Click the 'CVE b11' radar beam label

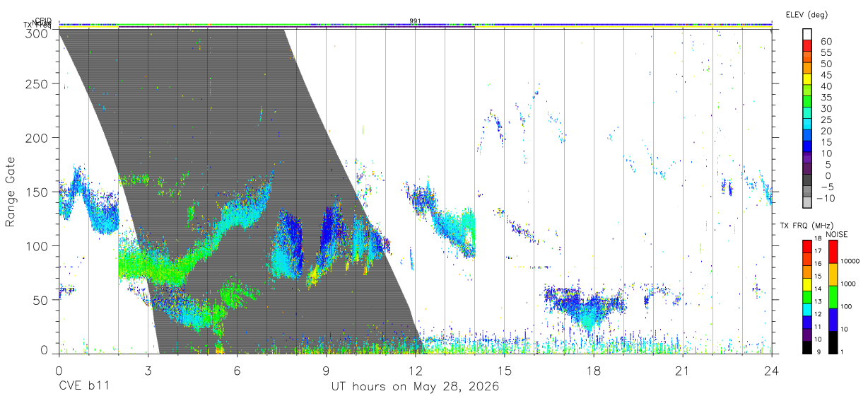coord(83,387)
